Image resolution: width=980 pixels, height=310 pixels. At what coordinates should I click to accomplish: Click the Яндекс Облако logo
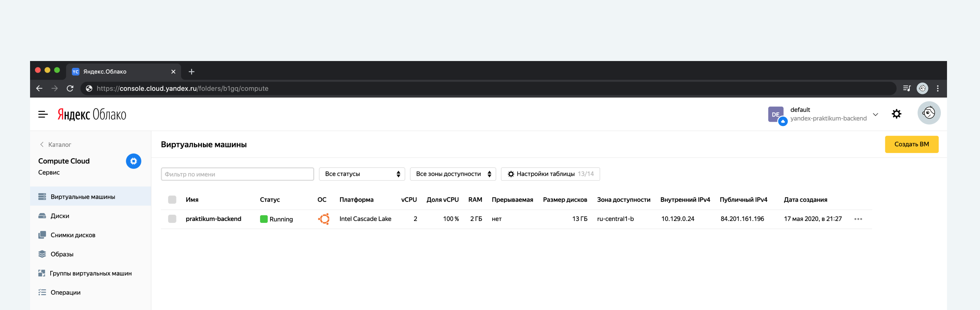pos(92,114)
